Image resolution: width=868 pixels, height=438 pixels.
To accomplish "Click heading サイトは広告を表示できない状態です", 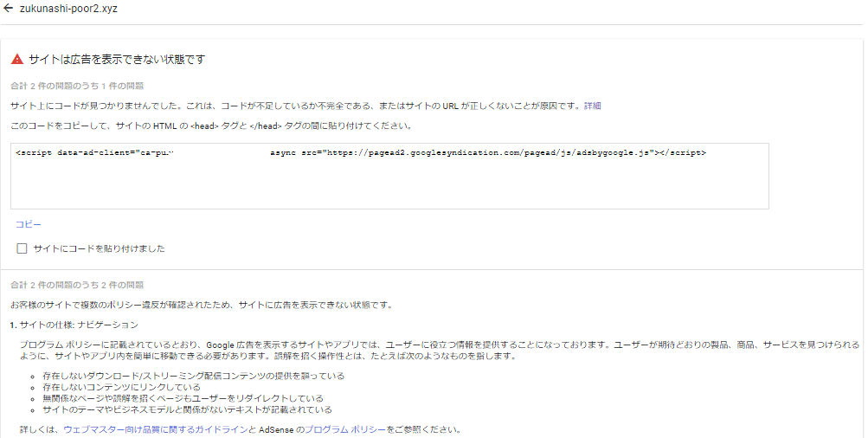I will click(117, 59).
